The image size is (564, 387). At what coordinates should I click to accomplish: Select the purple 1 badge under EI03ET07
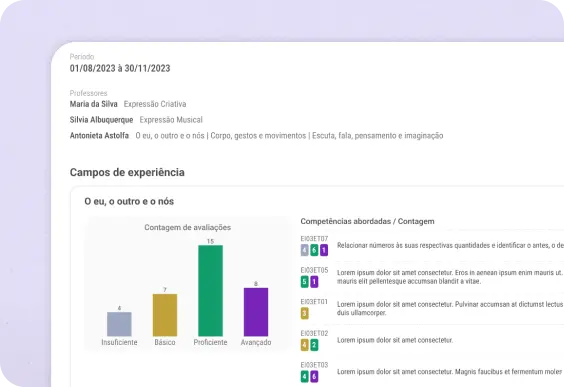pos(324,250)
